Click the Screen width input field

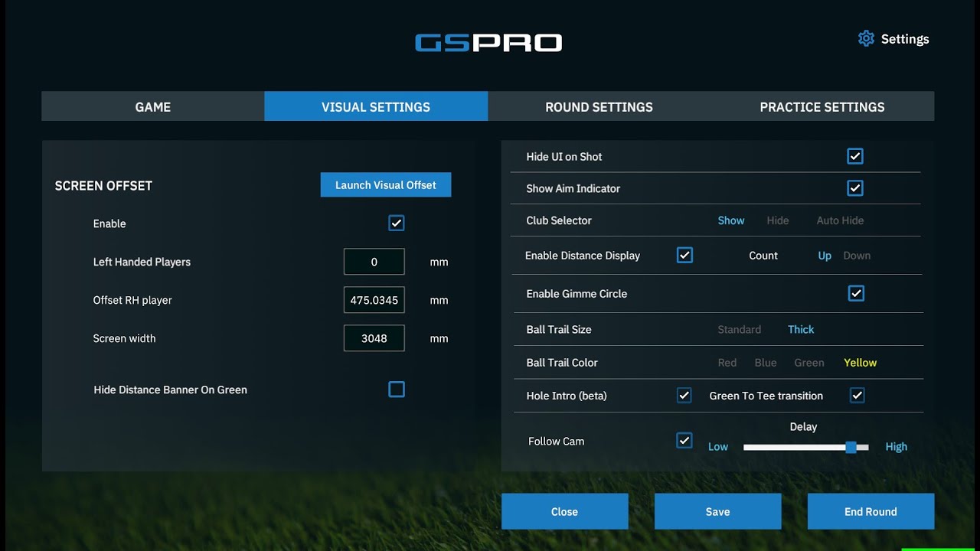(x=374, y=338)
